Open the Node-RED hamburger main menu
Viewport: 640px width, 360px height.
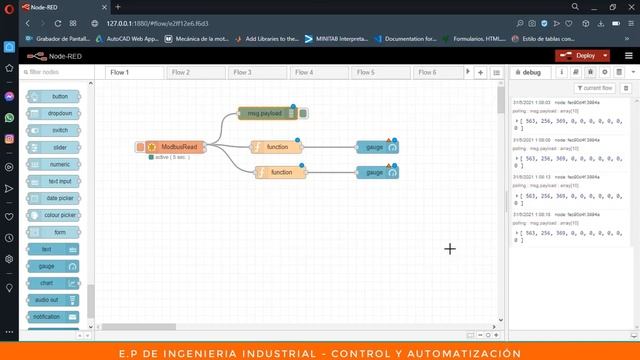pos(629,56)
